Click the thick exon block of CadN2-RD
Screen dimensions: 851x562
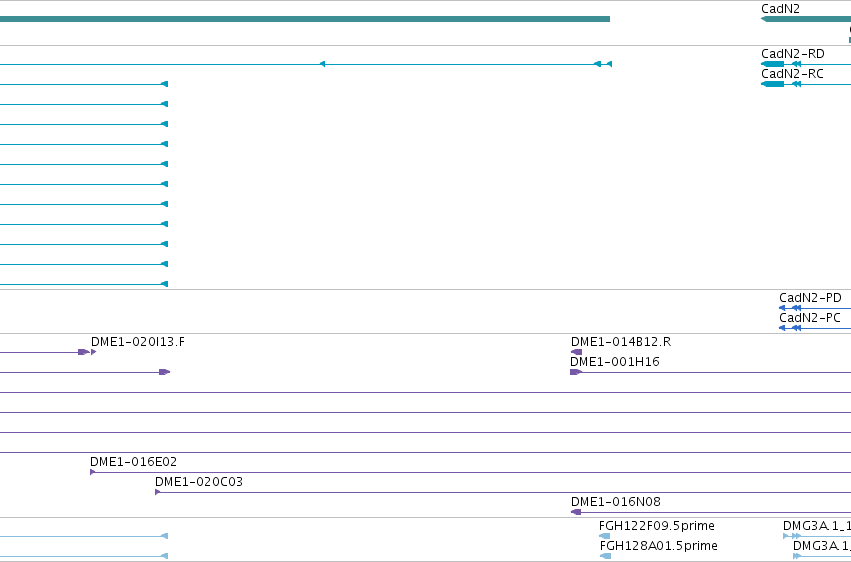tap(773, 64)
